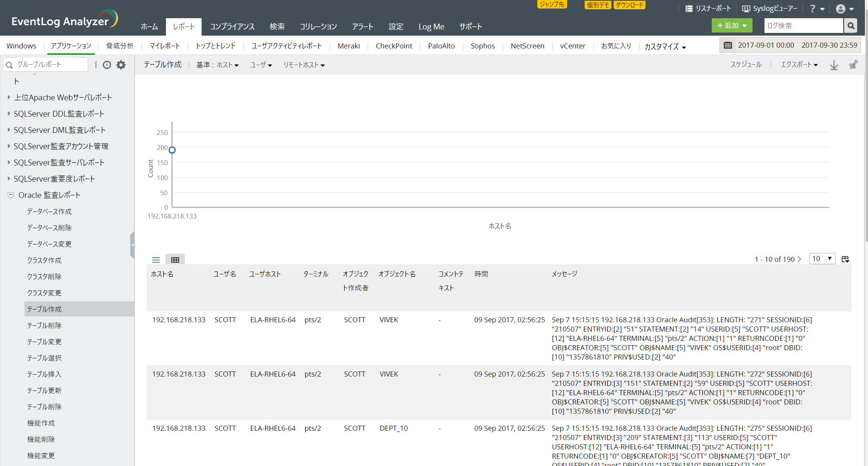868x466 pixels.
Task: Collapse the left sidebar panel handle
Action: [x=132, y=245]
